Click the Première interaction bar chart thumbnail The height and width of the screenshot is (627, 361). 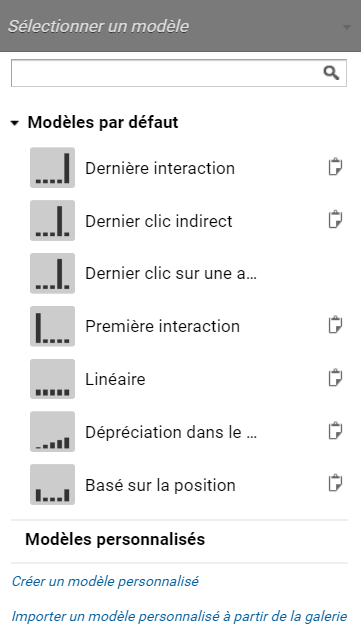click(52, 326)
